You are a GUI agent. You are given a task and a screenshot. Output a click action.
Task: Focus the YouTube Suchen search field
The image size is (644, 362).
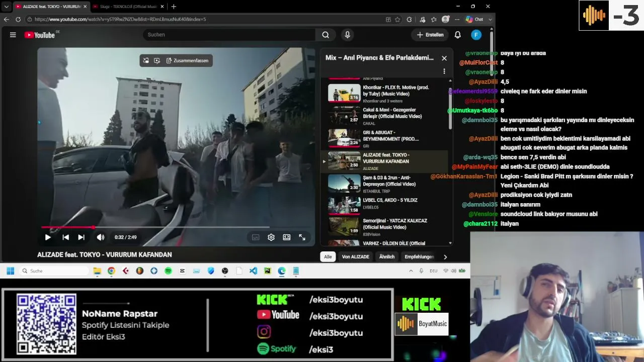tap(229, 35)
